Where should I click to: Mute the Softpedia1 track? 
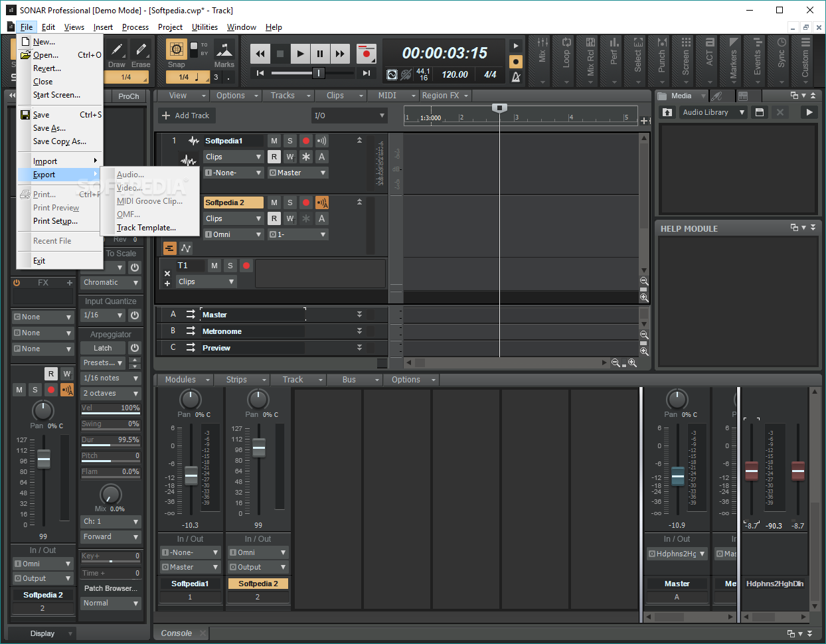tap(274, 141)
